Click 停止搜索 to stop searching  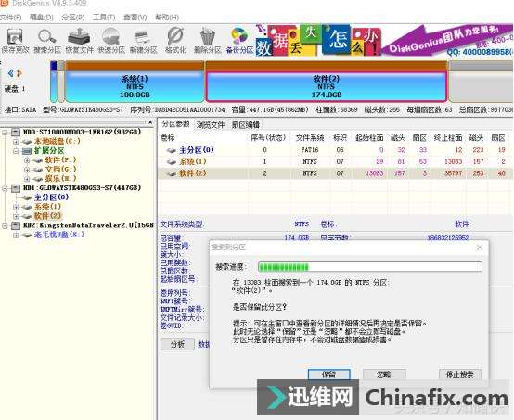click(x=460, y=375)
